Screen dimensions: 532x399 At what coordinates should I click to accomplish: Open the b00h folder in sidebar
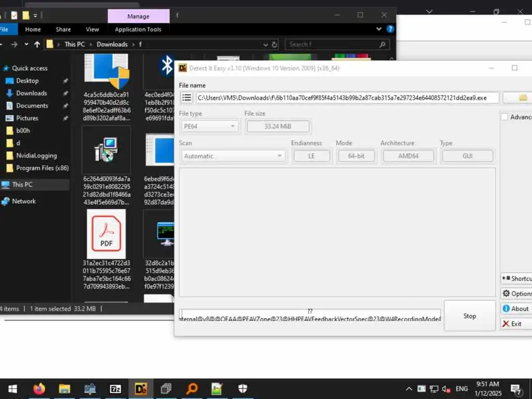coord(22,130)
